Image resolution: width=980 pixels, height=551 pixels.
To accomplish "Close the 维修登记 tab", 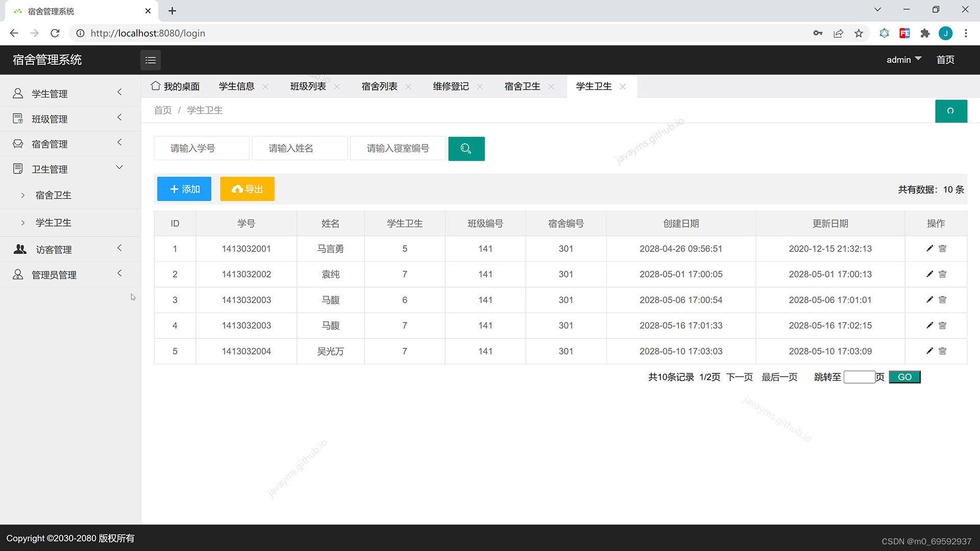I will pyautogui.click(x=480, y=87).
